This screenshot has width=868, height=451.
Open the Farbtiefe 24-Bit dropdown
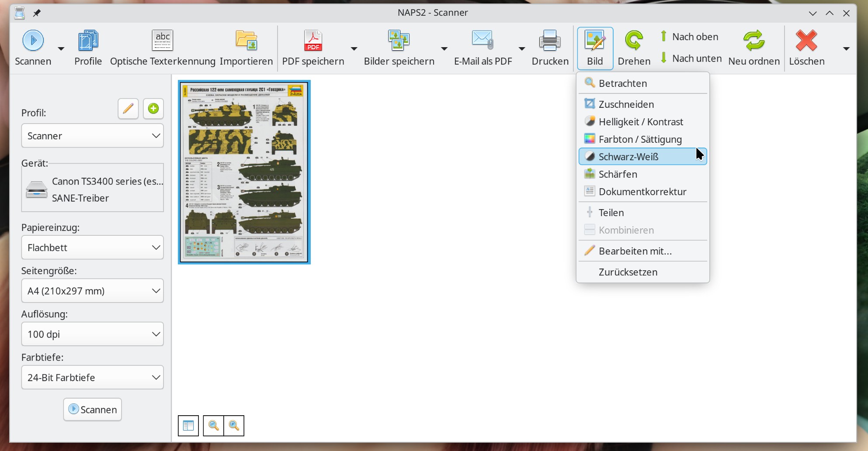[93, 377]
